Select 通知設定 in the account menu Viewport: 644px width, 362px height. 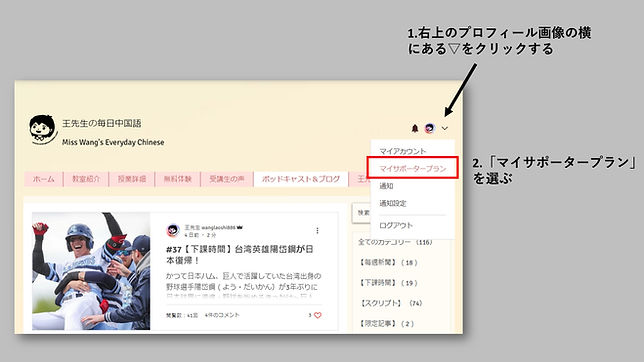[393, 203]
